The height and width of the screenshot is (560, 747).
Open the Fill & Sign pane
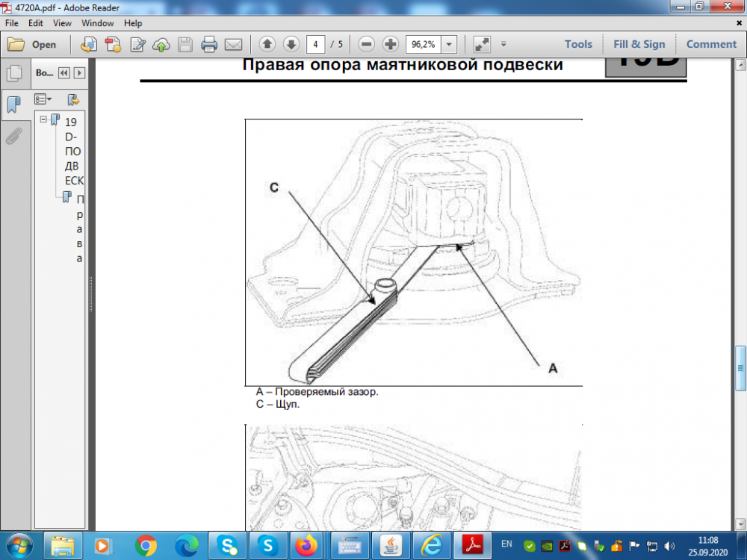coord(639,44)
